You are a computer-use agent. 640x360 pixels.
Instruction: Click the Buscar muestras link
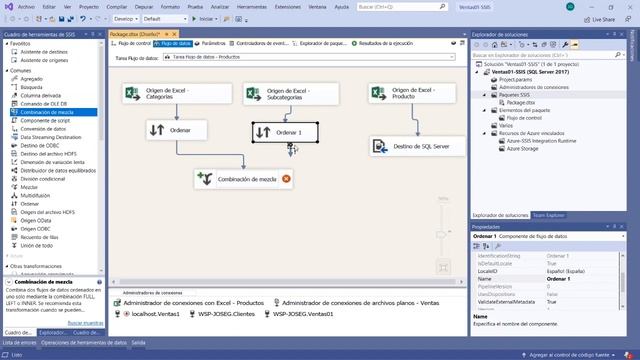(x=85, y=323)
